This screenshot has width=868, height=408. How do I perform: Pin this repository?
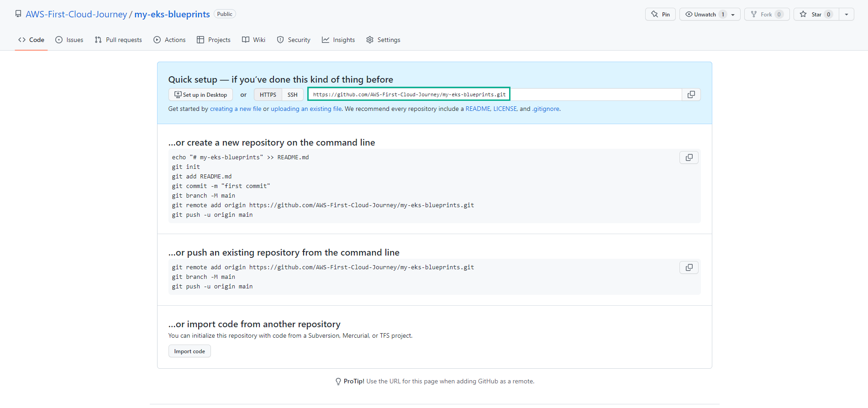(660, 14)
